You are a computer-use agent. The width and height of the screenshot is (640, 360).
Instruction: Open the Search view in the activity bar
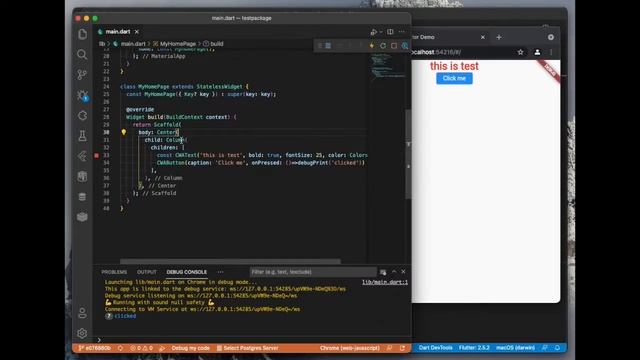(82, 54)
